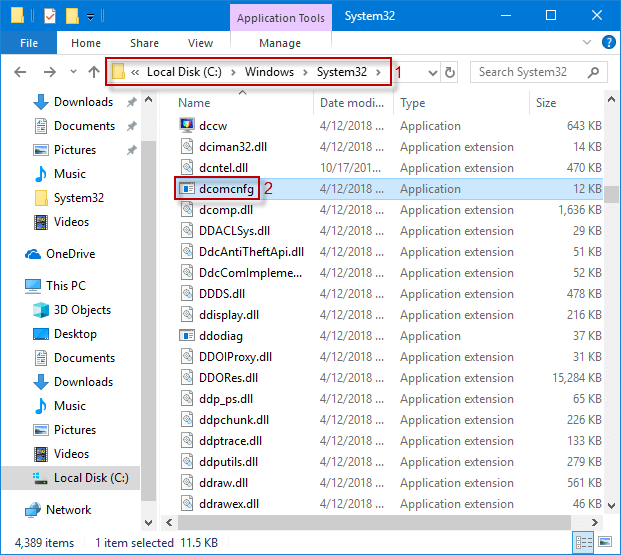
Task: Expand chevron after System32 in breadcrumb
Action: pyautogui.click(x=379, y=72)
